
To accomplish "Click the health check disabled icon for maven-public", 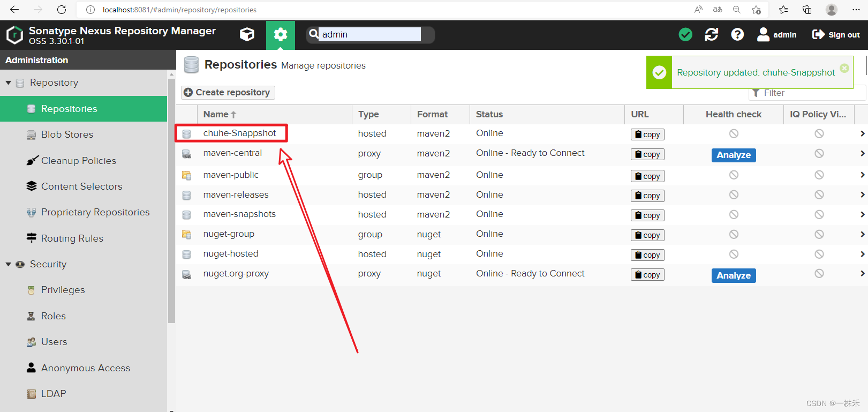I will pos(734,175).
